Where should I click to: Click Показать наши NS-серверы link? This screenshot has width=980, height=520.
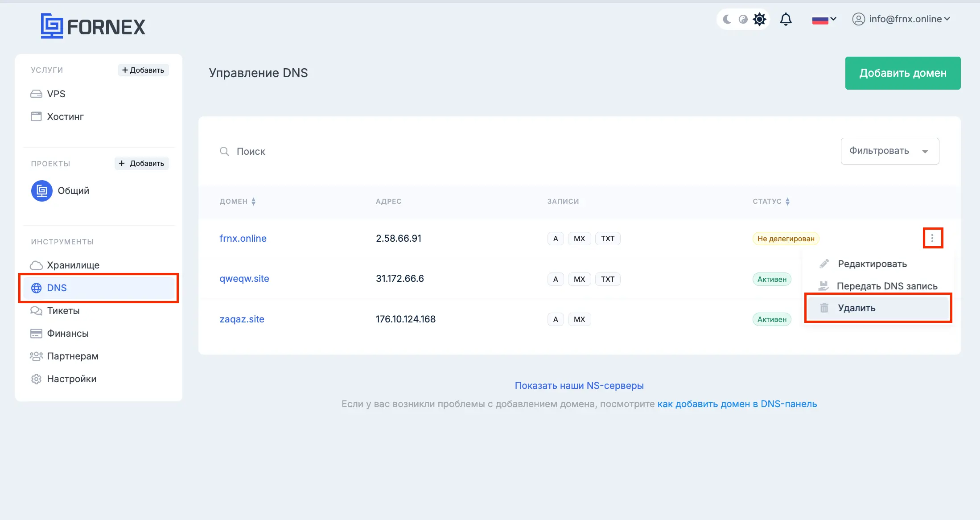click(x=579, y=385)
